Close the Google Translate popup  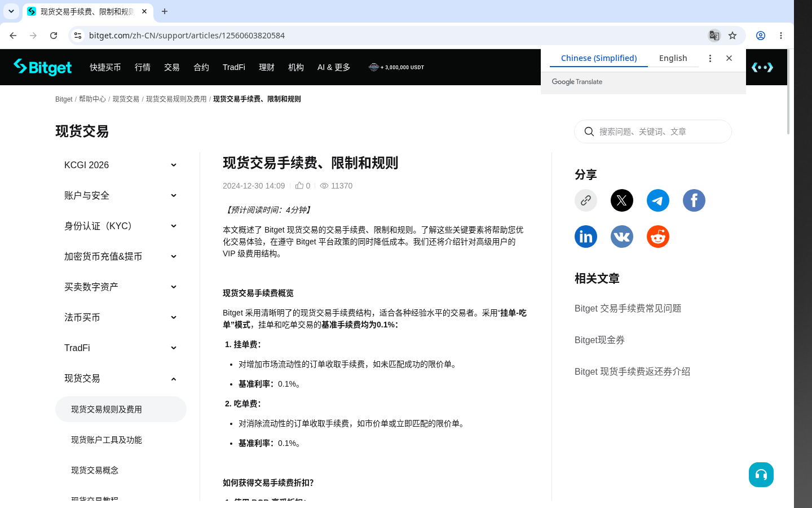pos(729,58)
